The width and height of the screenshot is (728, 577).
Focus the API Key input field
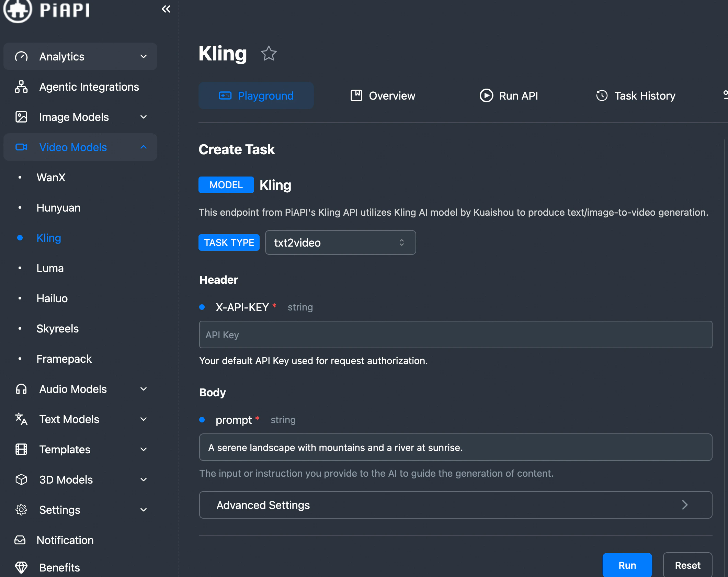pos(456,335)
